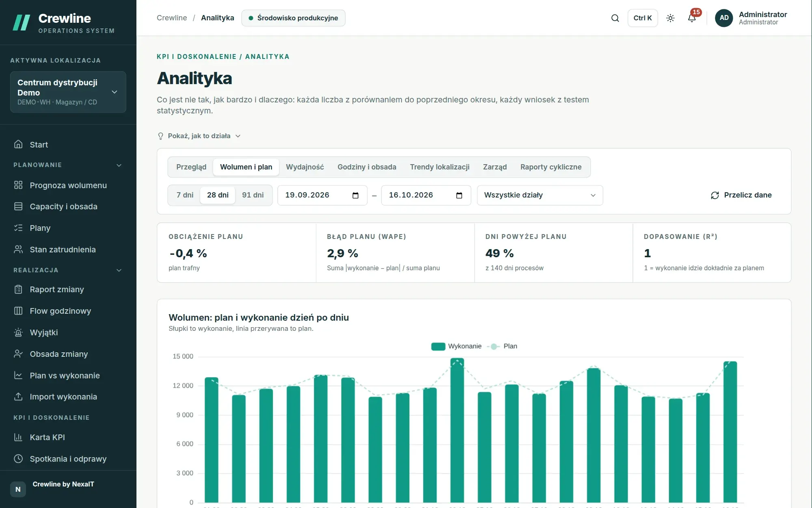Expand Pokaż, jak to działa
Screen dimensions: 812x508
tap(199, 136)
